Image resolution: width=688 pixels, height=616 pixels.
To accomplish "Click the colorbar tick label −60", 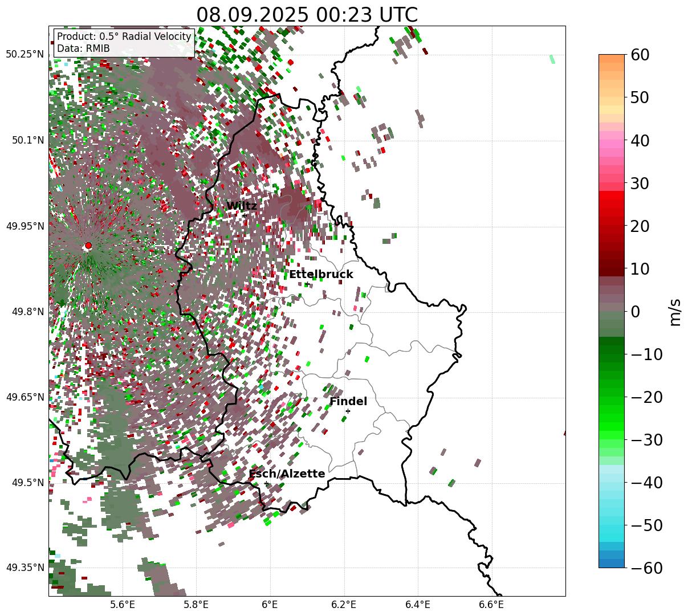I will (x=647, y=568).
